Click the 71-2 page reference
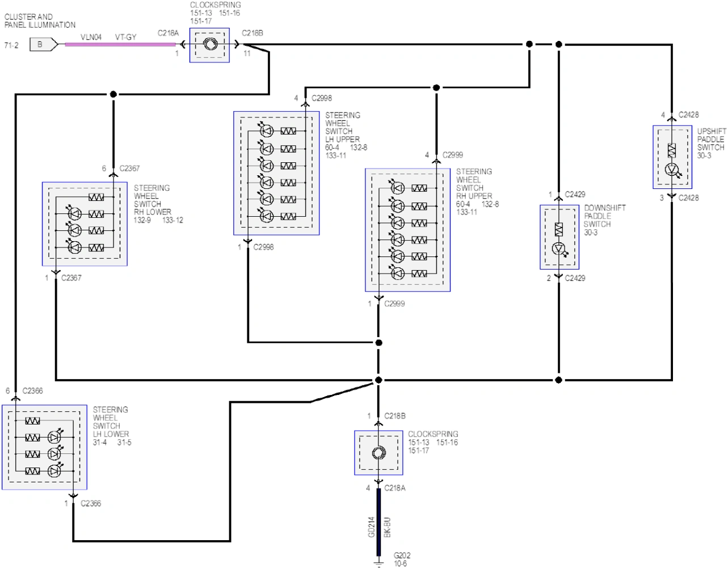This screenshot has width=728, height=568. (11, 45)
